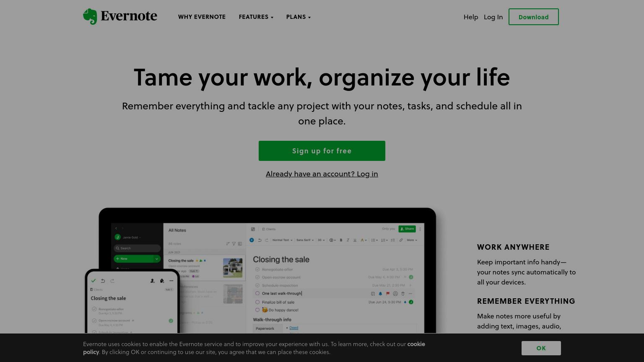Click the Download button
This screenshot has width=644, height=362.
(x=533, y=17)
